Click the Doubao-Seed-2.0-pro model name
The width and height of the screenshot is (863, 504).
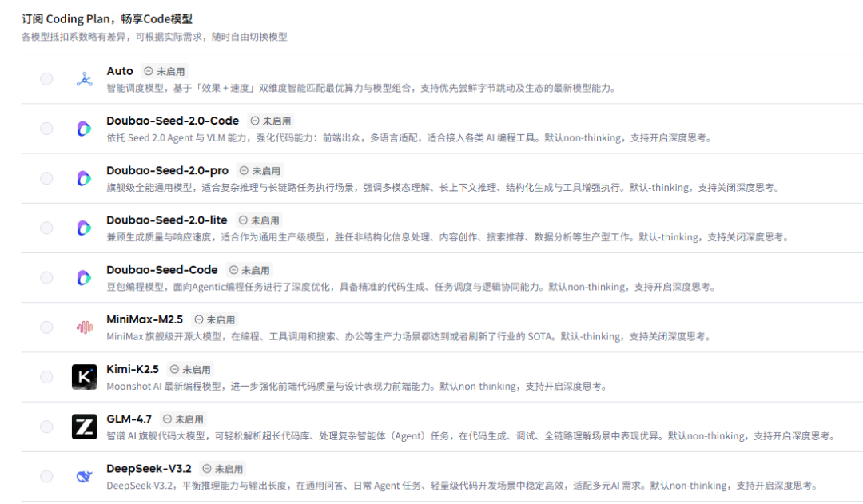coord(167,171)
